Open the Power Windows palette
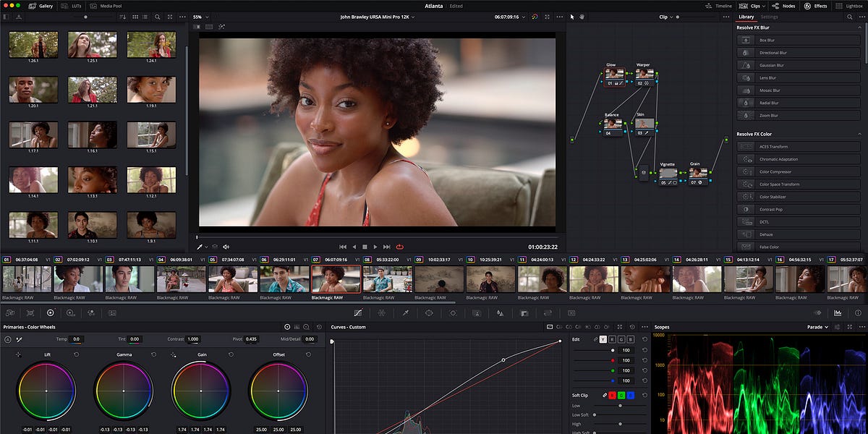868x434 pixels. [429, 313]
